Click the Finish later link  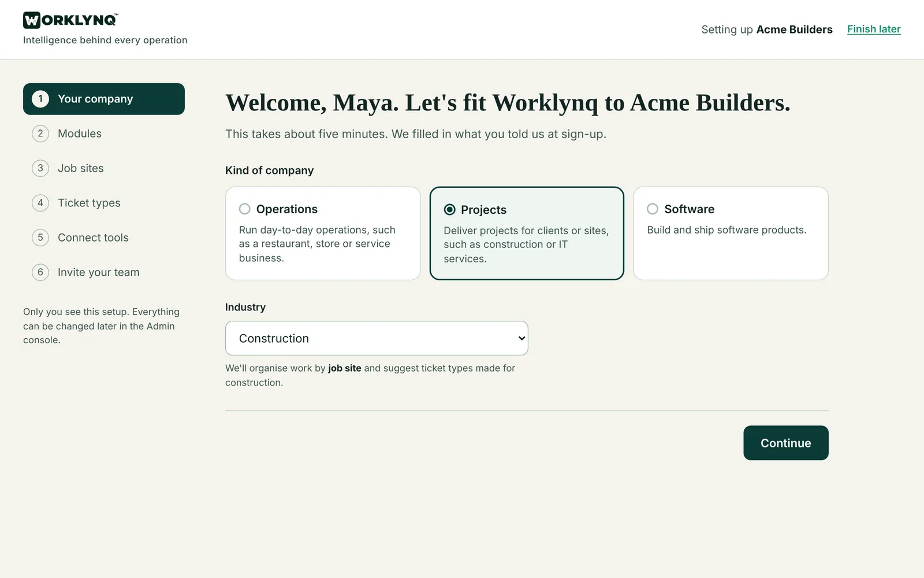pos(874,29)
